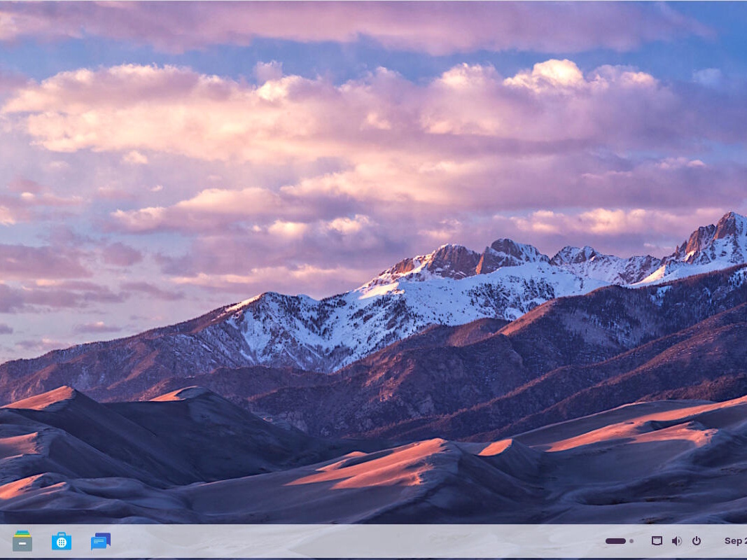Click the sound indicator in the panel
The width and height of the screenshot is (747, 560).
(677, 540)
